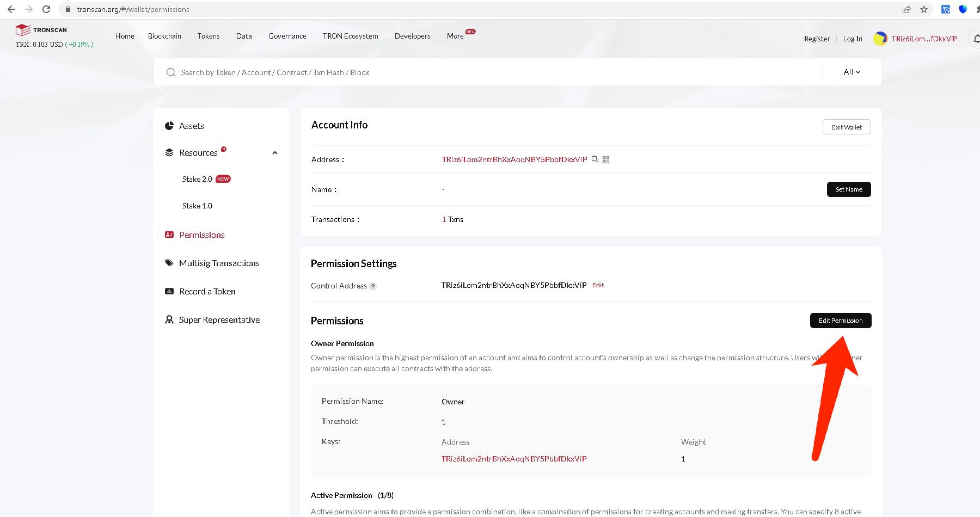The width and height of the screenshot is (980, 517).
Task: Open Assets in the sidebar
Action: pos(192,126)
